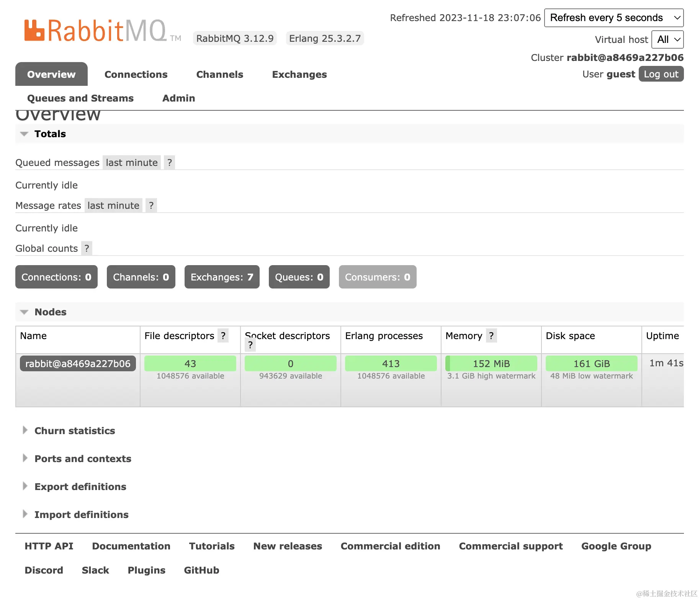Open help for File descriptors column
This screenshot has height=600, width=700.
(224, 336)
